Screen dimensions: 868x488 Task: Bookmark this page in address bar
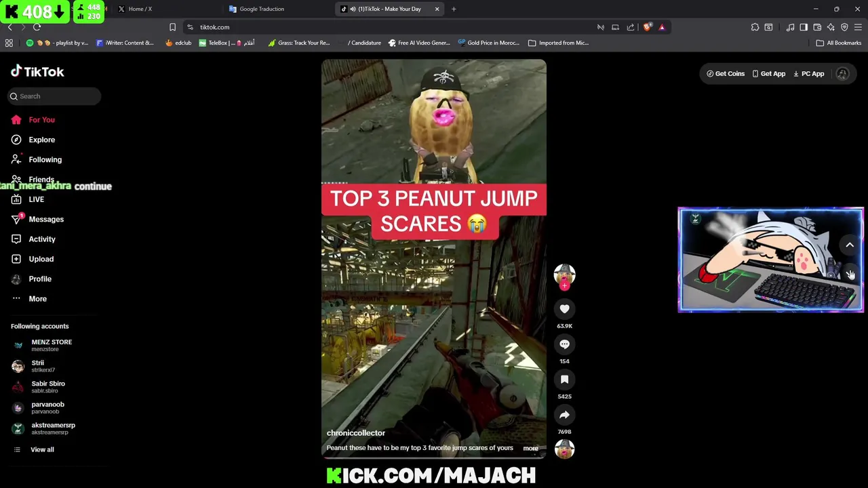(x=172, y=27)
